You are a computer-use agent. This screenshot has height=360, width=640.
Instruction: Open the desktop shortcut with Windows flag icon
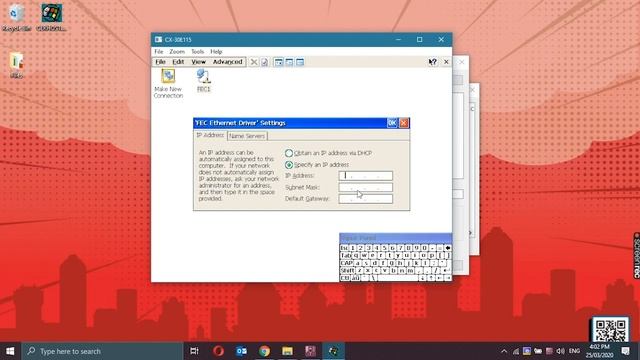pos(51,18)
